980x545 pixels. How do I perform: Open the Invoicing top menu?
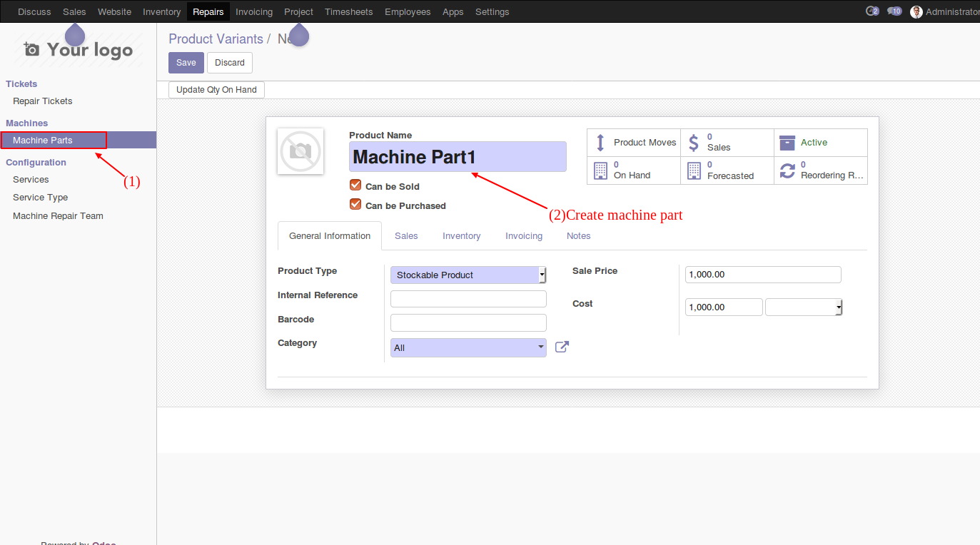point(254,11)
